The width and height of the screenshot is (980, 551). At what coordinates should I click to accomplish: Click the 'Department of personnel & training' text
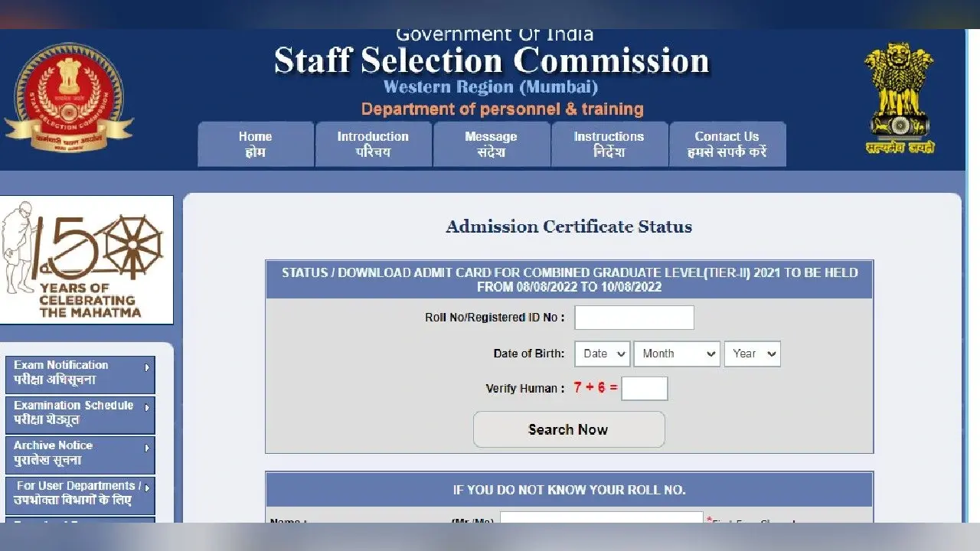click(x=502, y=109)
